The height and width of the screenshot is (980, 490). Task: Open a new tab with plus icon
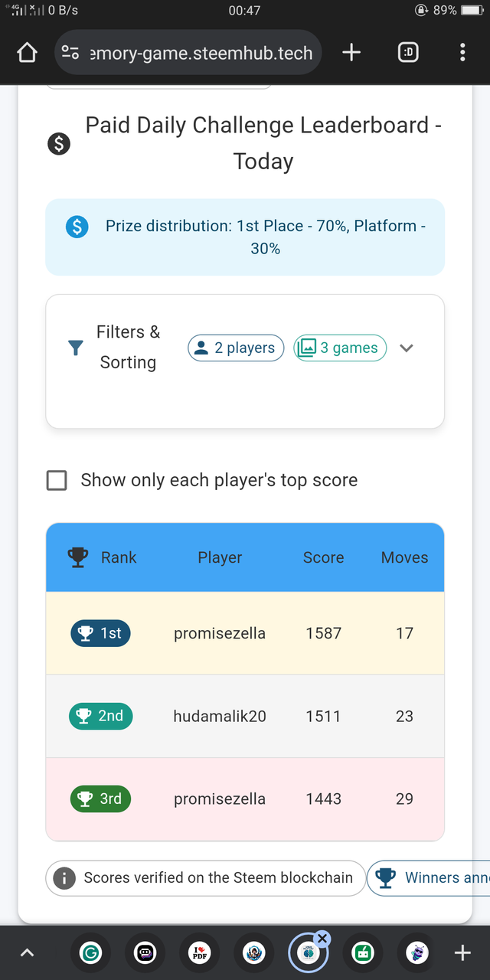351,52
